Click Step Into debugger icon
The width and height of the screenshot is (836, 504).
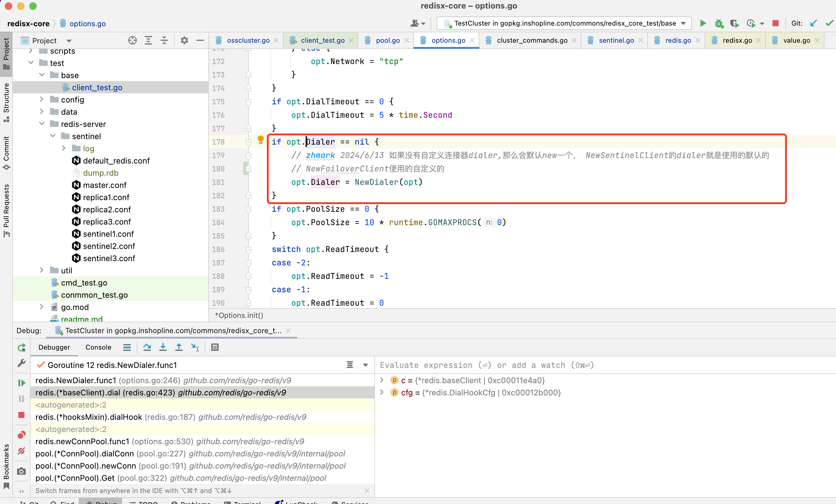(x=163, y=347)
